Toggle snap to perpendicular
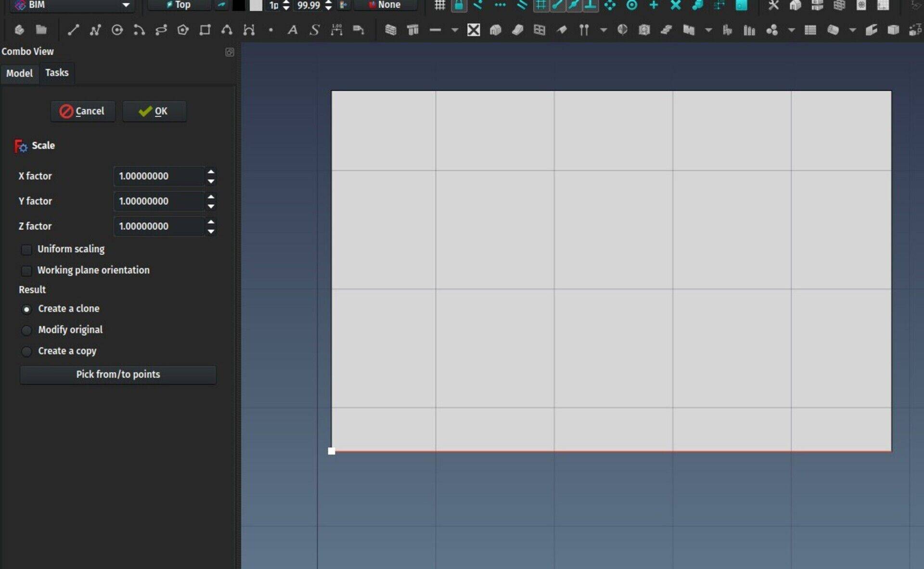Viewport: 924px width, 569px height. (590, 5)
